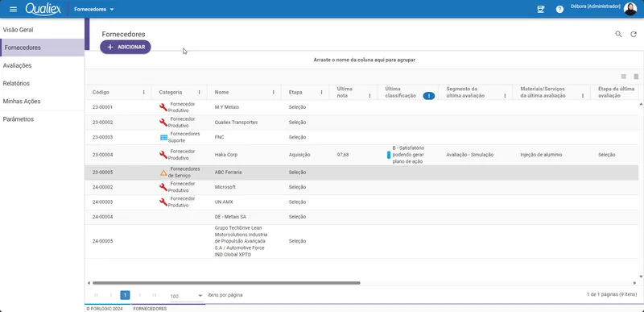Viewport: 644px width, 312px height.
Task: Click wrench icon for Haka Corp
Action: (x=163, y=155)
